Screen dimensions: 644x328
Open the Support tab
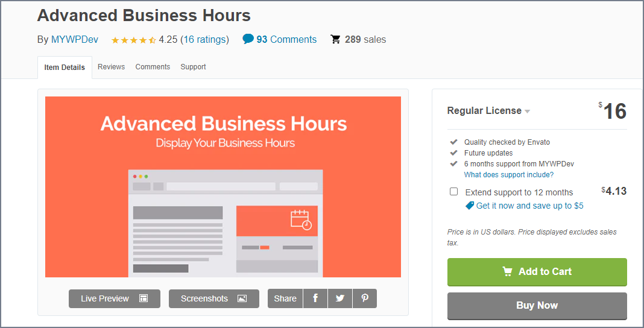pos(193,66)
